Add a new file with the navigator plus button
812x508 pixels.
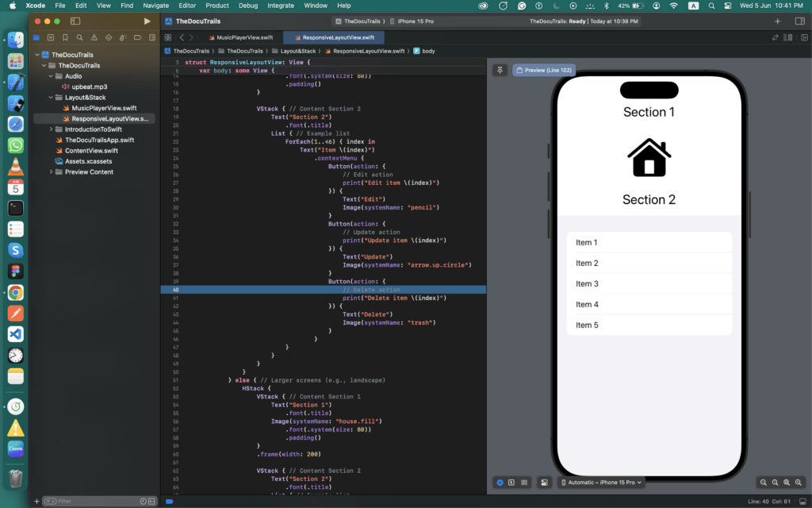[x=36, y=502]
